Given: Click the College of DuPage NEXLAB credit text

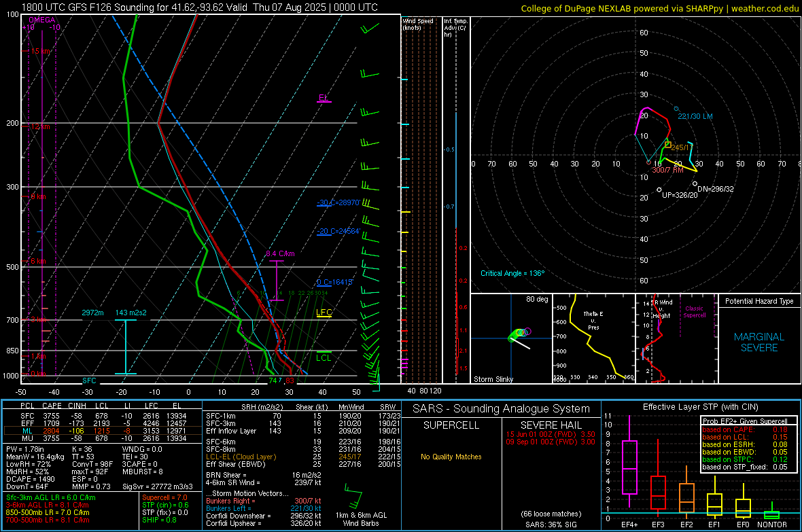Looking at the screenshot, I should coord(660,8).
